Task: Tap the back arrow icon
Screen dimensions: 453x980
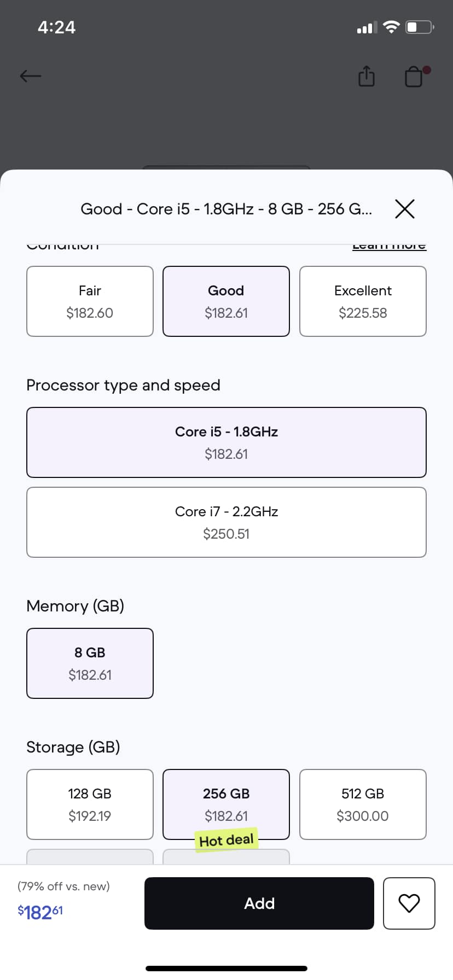Action: click(31, 76)
